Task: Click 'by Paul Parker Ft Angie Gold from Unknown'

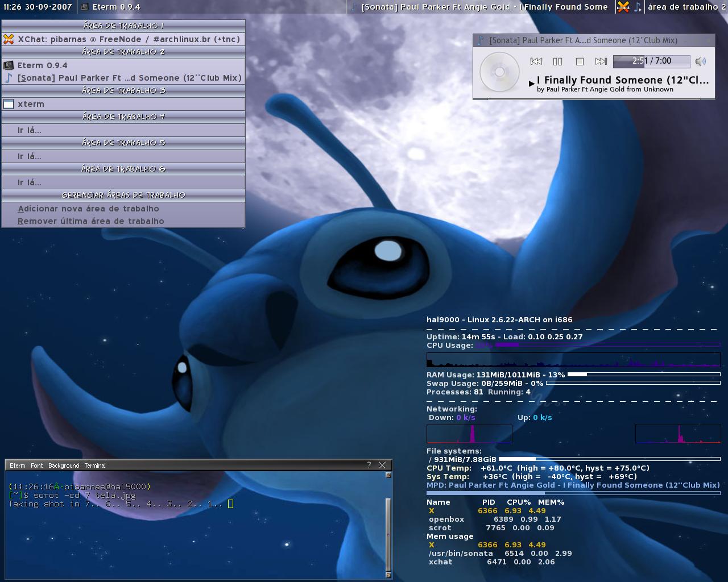Action: coord(605,89)
